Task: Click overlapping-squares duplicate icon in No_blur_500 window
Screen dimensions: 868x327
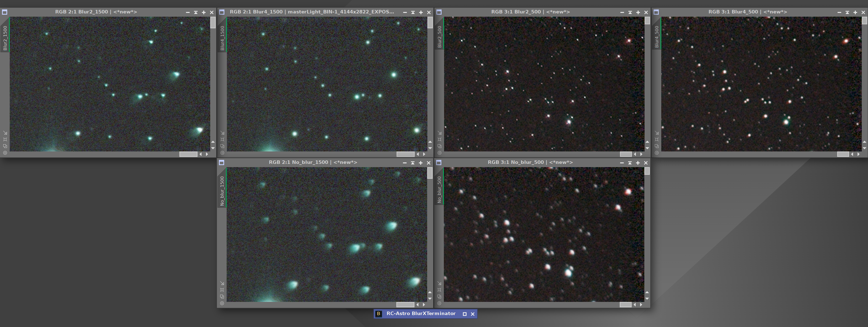Action: coord(439,297)
